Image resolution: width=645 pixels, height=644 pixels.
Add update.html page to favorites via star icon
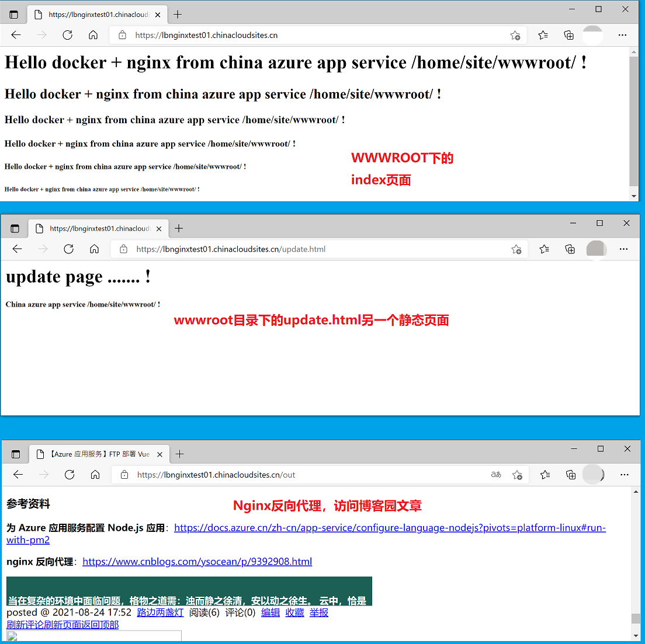(516, 249)
